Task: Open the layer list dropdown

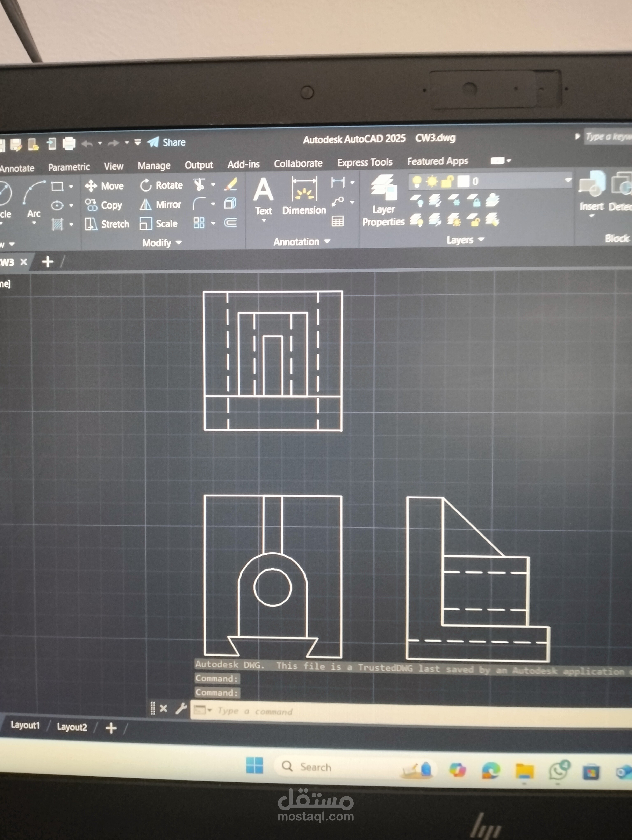Action: click(x=568, y=180)
